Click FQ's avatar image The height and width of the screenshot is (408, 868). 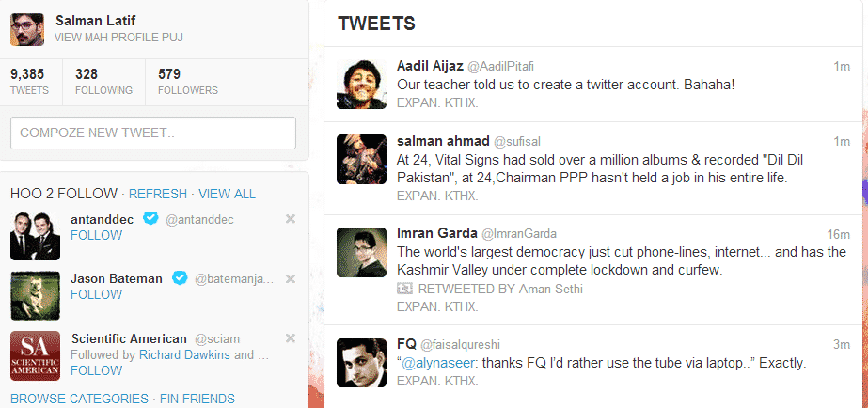click(362, 362)
